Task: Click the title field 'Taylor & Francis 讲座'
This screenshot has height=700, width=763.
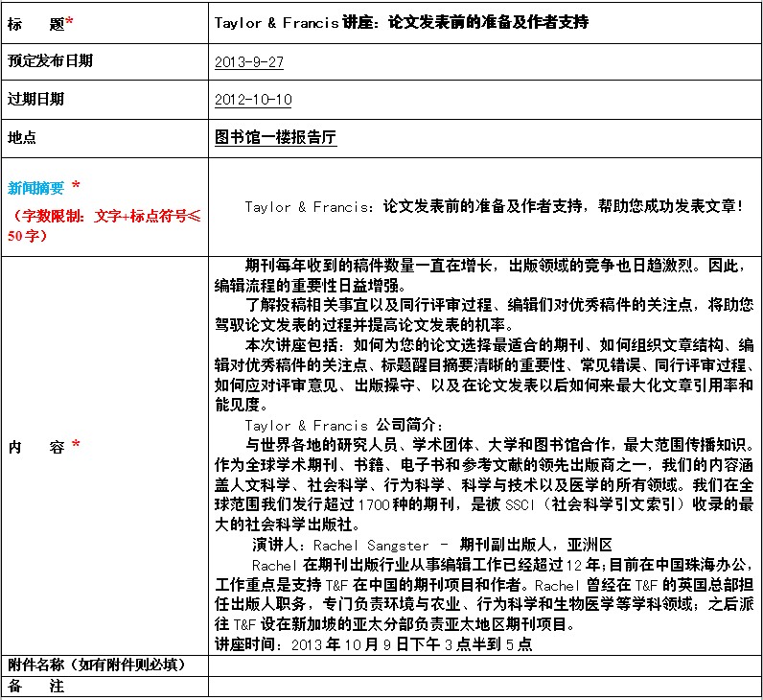Action: 402,22
